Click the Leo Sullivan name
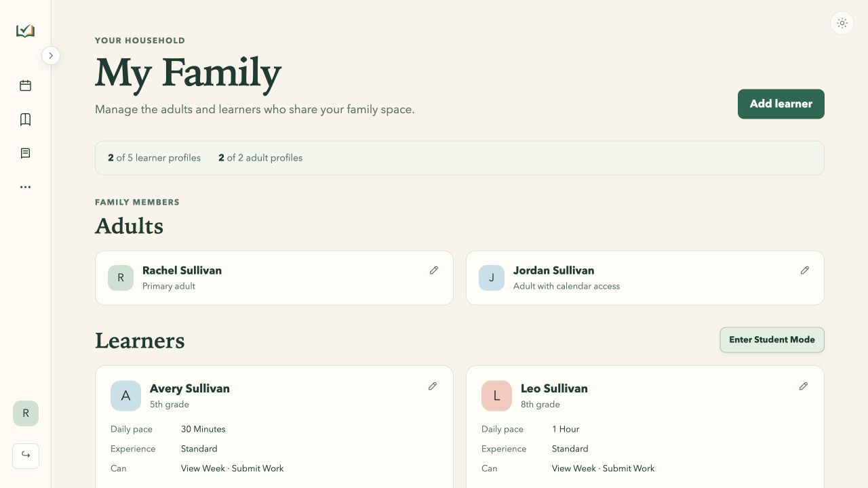Image resolution: width=868 pixels, height=488 pixels. coord(554,388)
